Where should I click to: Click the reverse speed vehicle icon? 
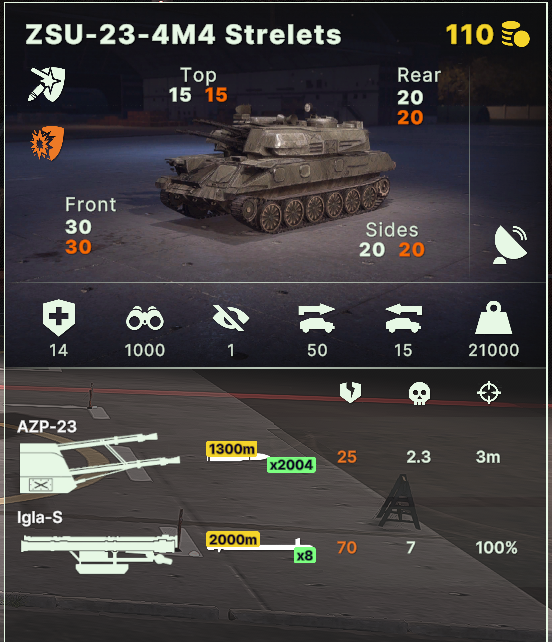point(403,319)
